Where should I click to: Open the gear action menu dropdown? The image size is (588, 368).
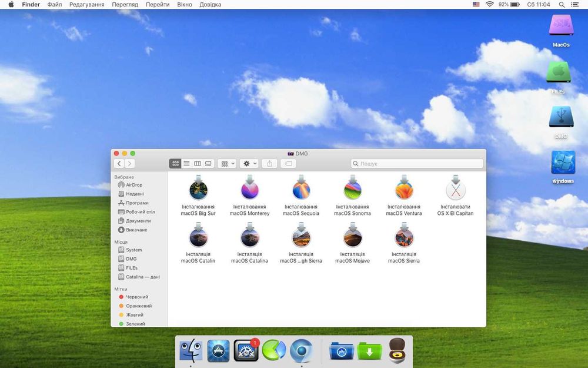[249, 163]
